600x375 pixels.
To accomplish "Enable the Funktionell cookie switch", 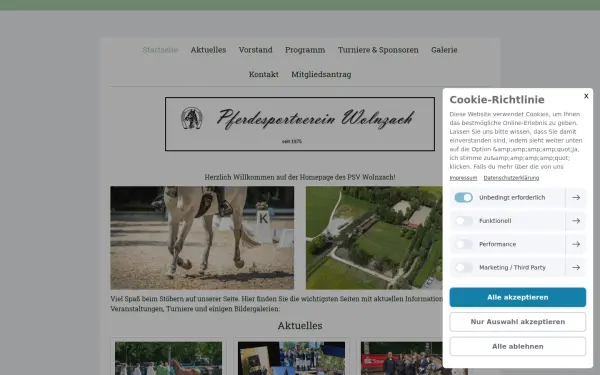I will click(x=463, y=221).
